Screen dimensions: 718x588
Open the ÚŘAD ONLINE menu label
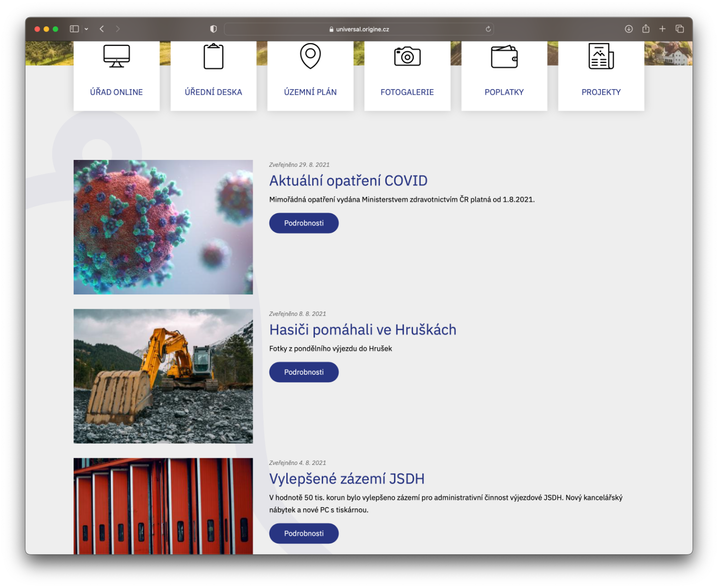click(x=116, y=92)
